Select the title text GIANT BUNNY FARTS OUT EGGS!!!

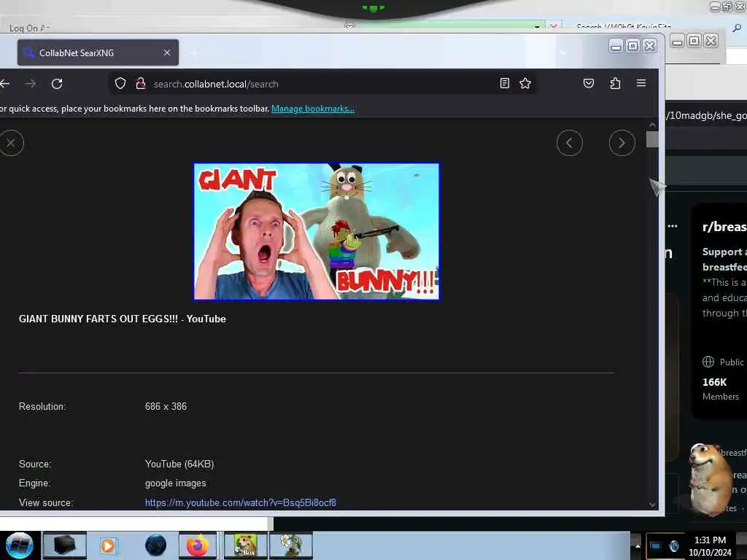coord(98,319)
